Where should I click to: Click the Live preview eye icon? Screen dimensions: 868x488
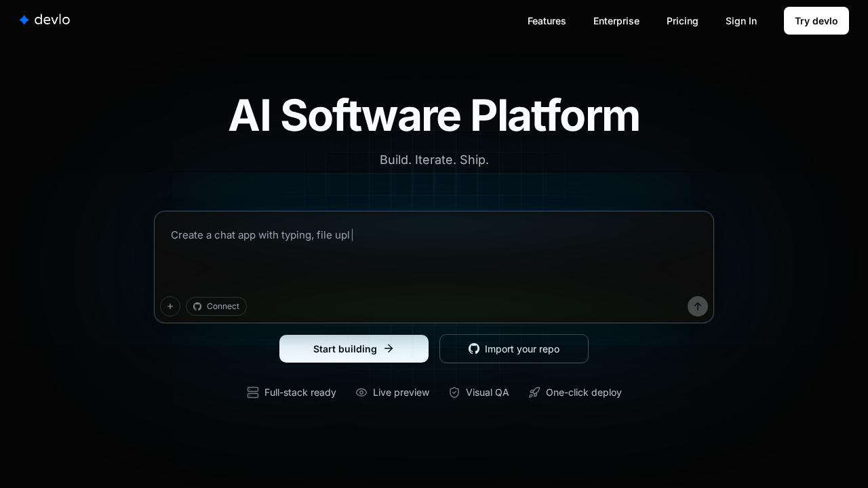pyautogui.click(x=361, y=392)
